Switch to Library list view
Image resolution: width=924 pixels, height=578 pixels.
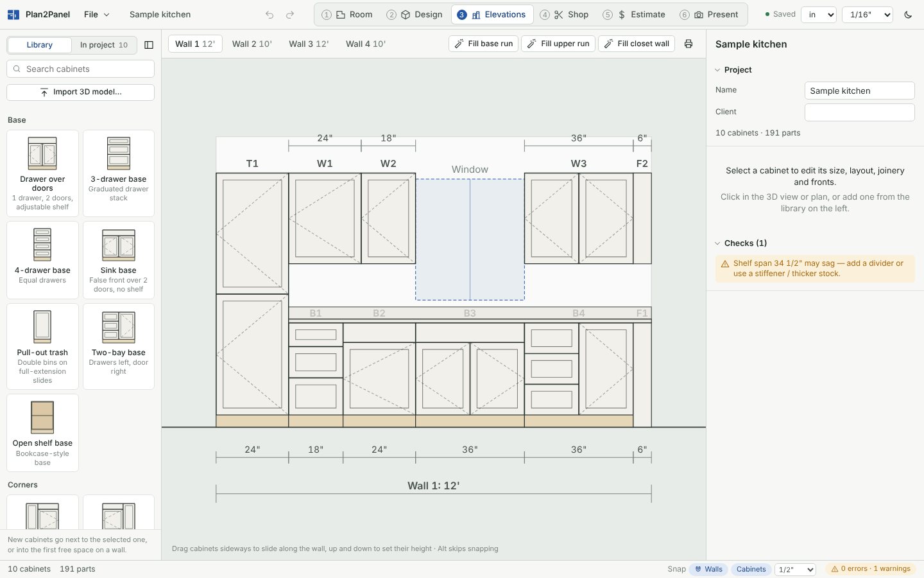[x=40, y=45]
